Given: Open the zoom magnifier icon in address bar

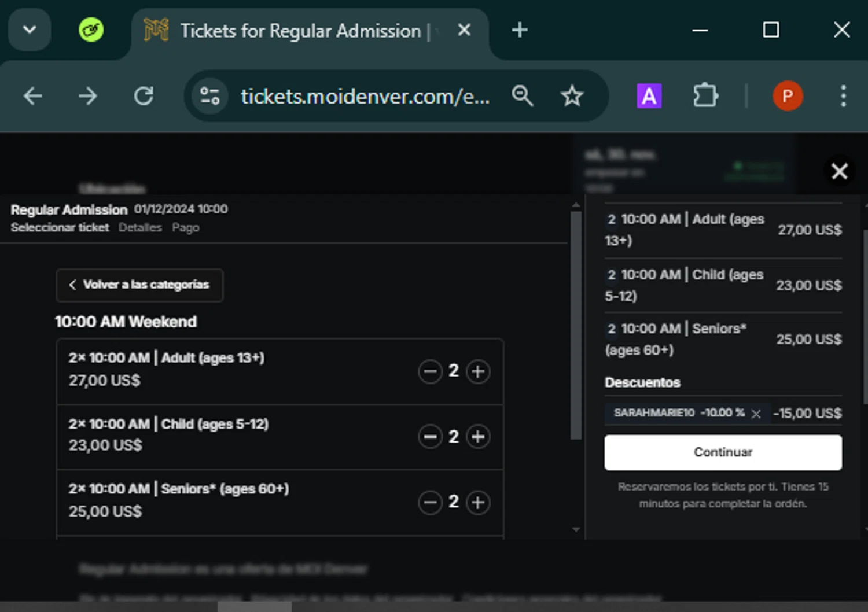Looking at the screenshot, I should (x=522, y=95).
